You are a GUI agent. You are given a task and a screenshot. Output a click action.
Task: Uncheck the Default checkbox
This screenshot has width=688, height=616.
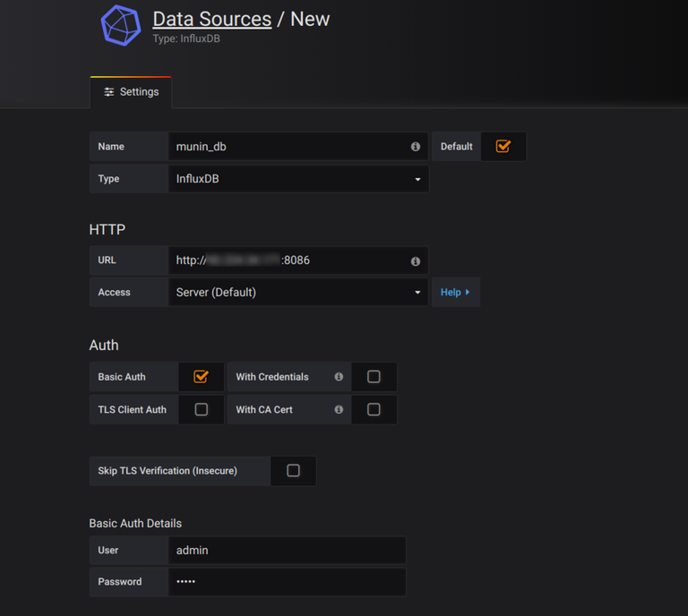pyautogui.click(x=503, y=146)
